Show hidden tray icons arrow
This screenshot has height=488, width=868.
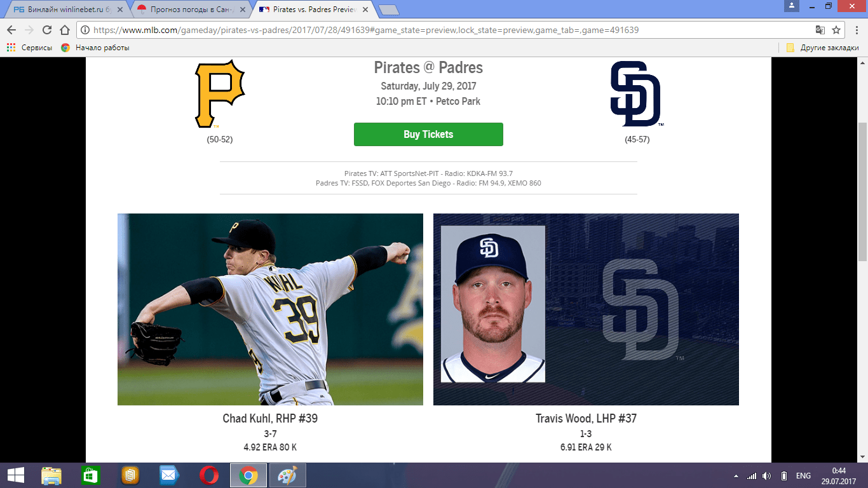click(x=736, y=476)
